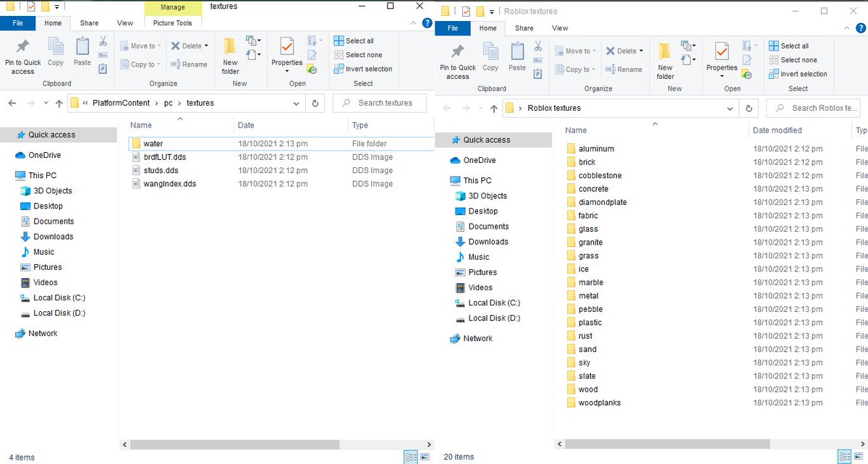This screenshot has height=464, width=868.
Task: Click Up arrow in textures window navigation
Action: pyautogui.click(x=59, y=103)
